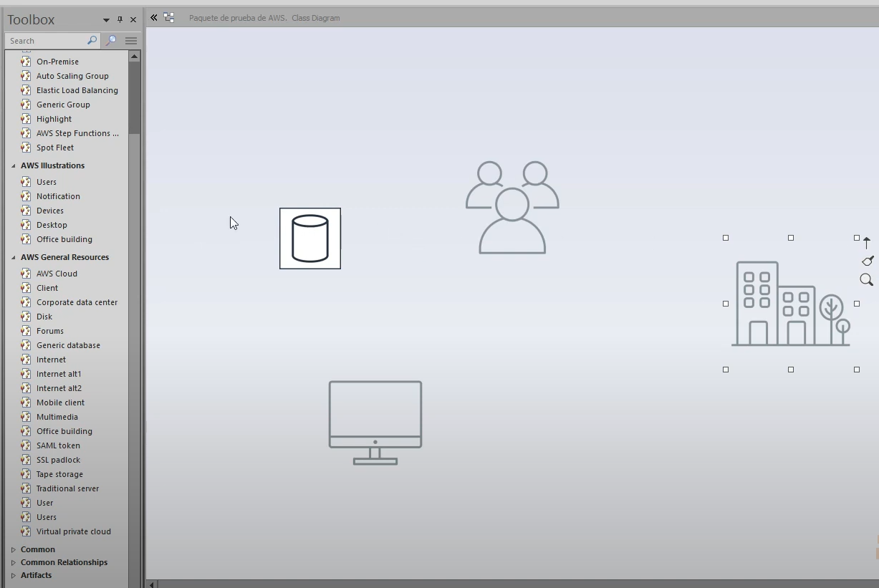Select Generic database toolbox item
The height and width of the screenshot is (588, 879).
[68, 345]
